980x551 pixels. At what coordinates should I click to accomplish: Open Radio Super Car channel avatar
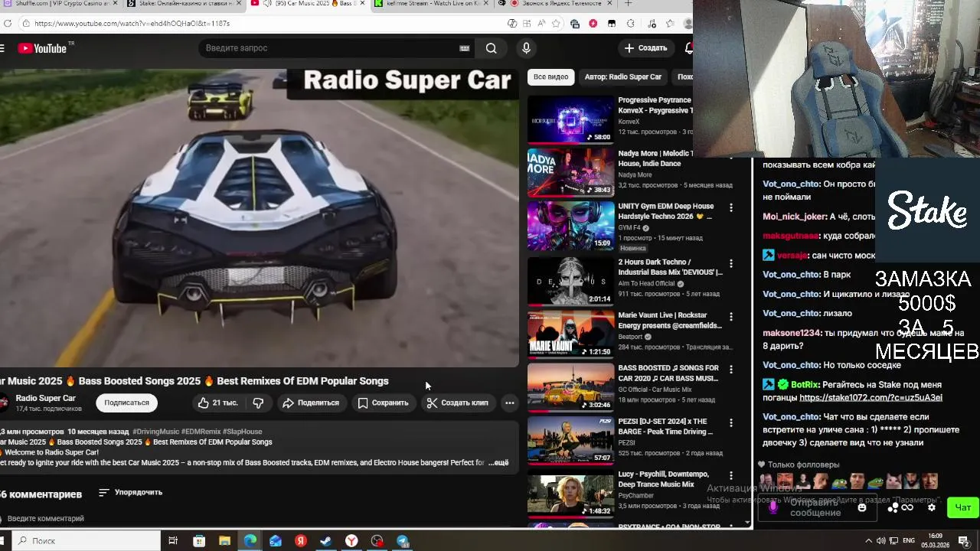pos(4,403)
